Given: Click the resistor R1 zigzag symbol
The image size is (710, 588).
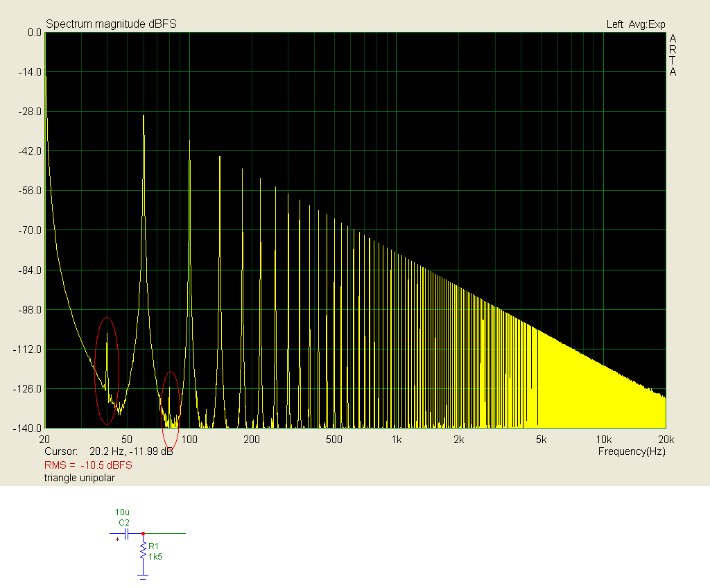Looking at the screenshot, I should [143, 551].
